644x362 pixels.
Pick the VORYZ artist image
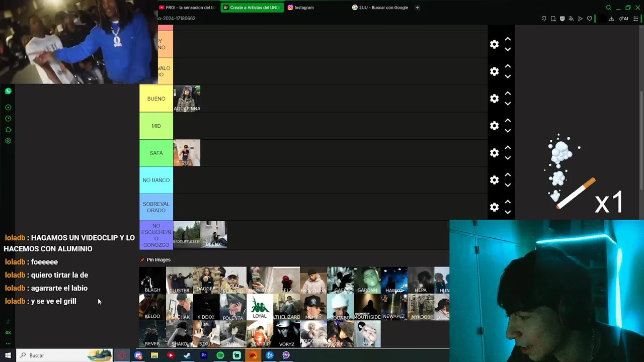click(286, 334)
